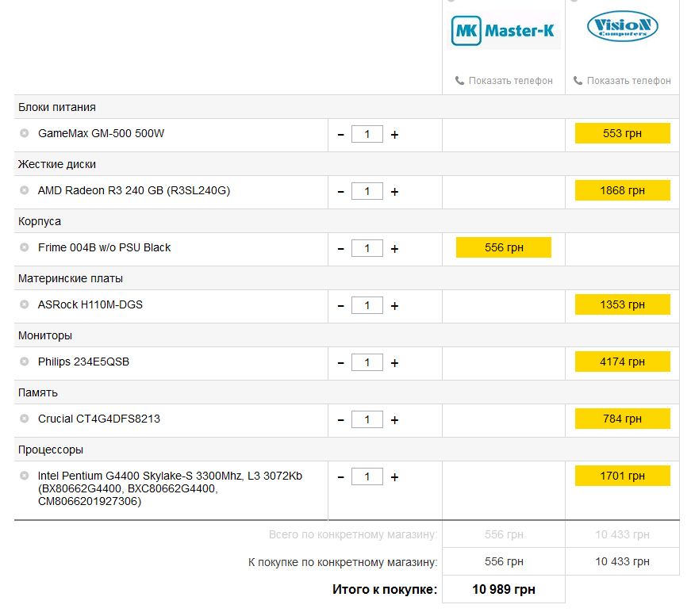This screenshot has width=691, height=616.
Task: Remove AMD Radeon R3 240 GB item icon
Action: click(x=25, y=190)
